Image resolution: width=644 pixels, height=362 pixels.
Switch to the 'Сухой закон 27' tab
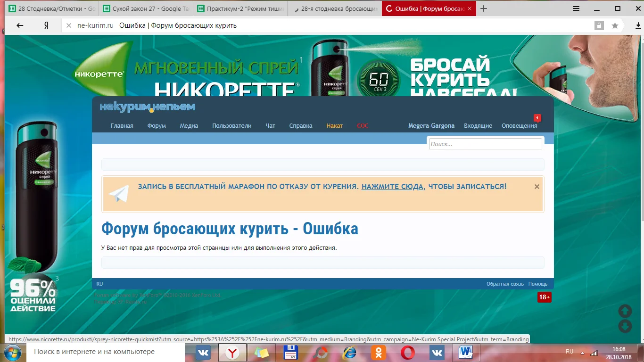point(146,8)
